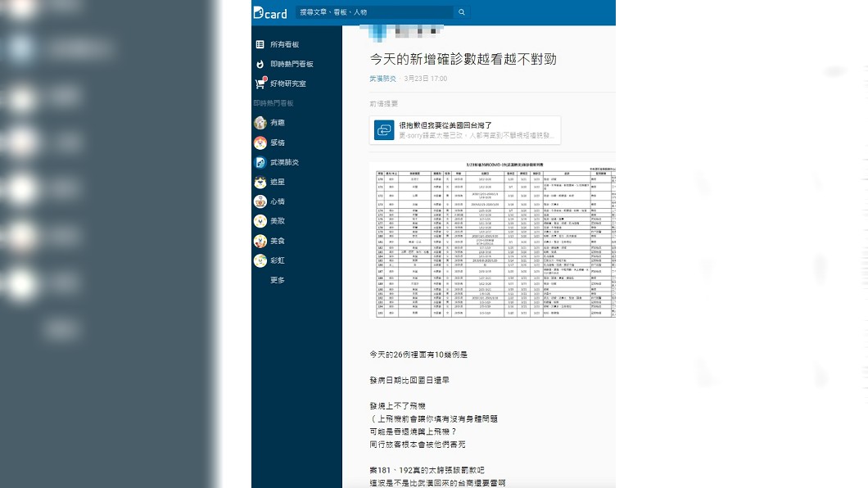Image resolution: width=868 pixels, height=488 pixels.
Task: Click text 今天的26例裡面有10幾例是
Action: click(418, 355)
